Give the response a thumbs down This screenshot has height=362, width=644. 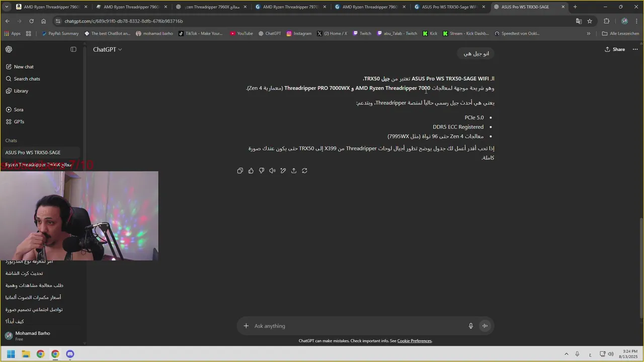262,171
